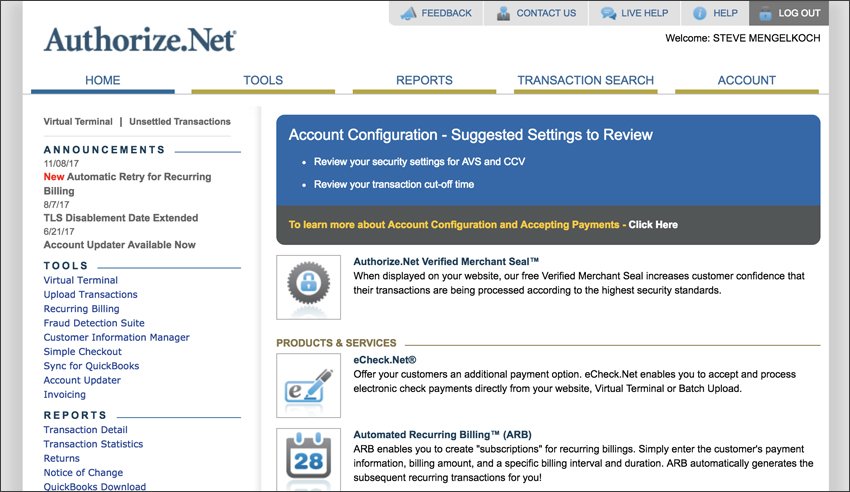
Task: Click Review your transaction cut-off time
Action: click(x=394, y=184)
